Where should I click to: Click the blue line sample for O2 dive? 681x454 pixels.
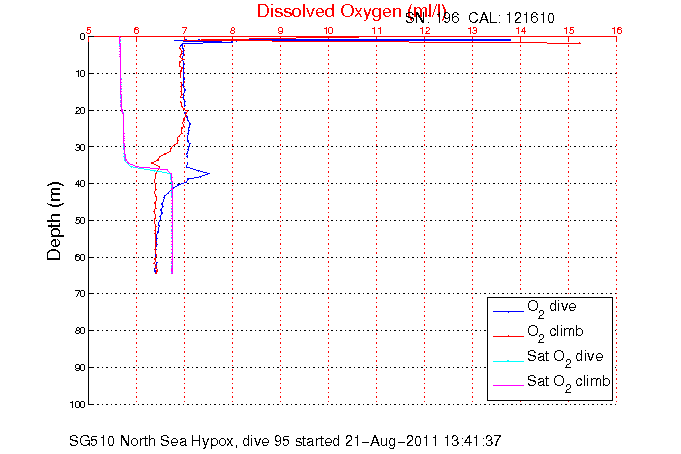coord(508,311)
